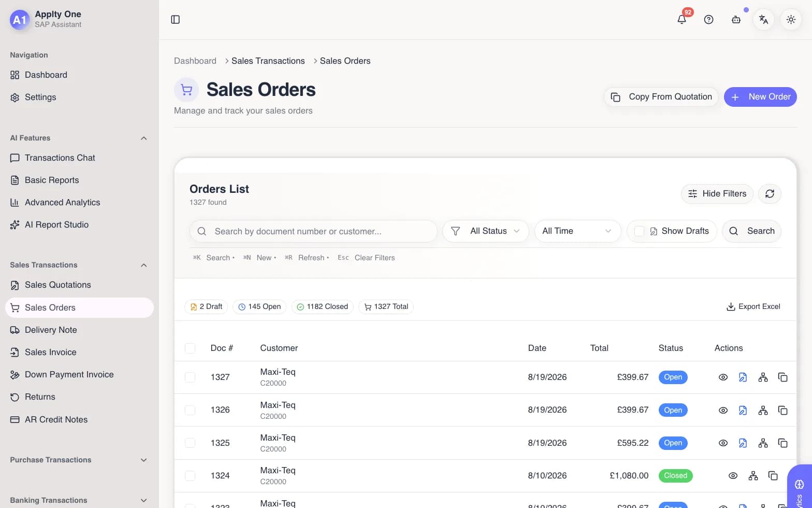This screenshot has width=812, height=508.
Task: Collapse the Sales Transactions section
Action: [x=143, y=265]
